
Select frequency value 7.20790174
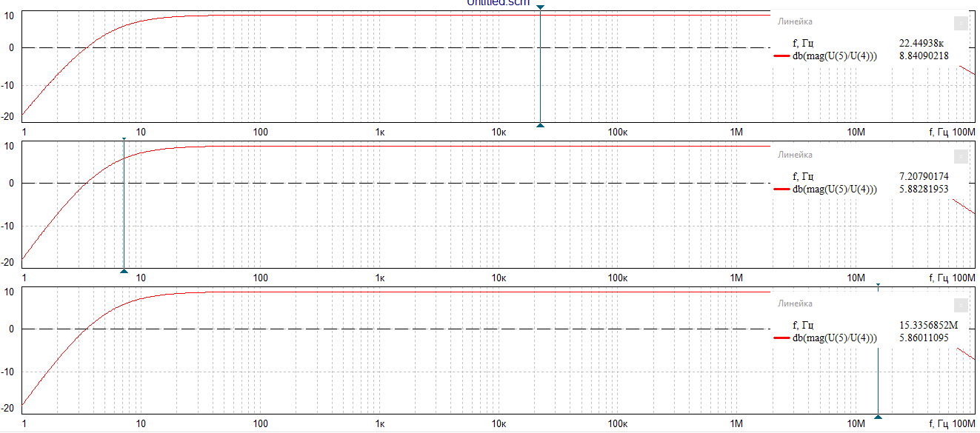coord(923,177)
